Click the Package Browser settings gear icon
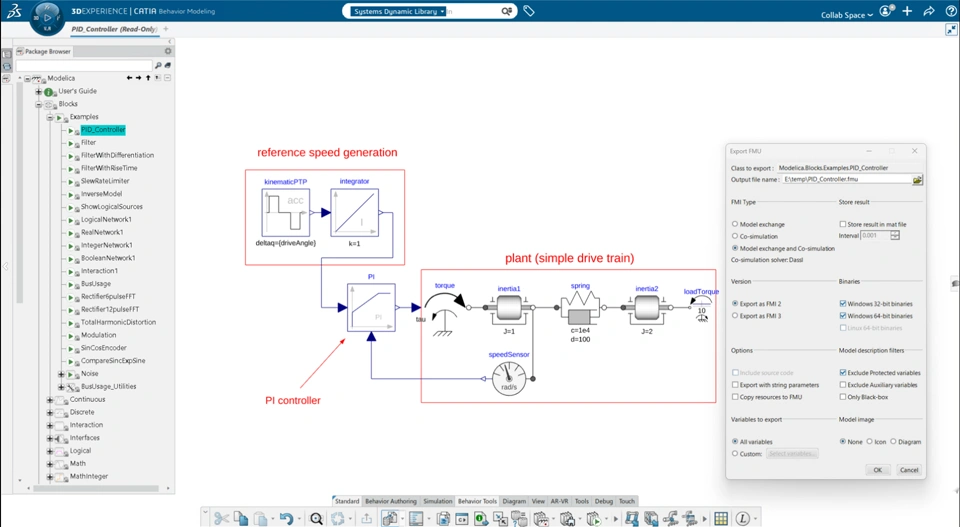The width and height of the screenshot is (960, 527). [x=168, y=51]
